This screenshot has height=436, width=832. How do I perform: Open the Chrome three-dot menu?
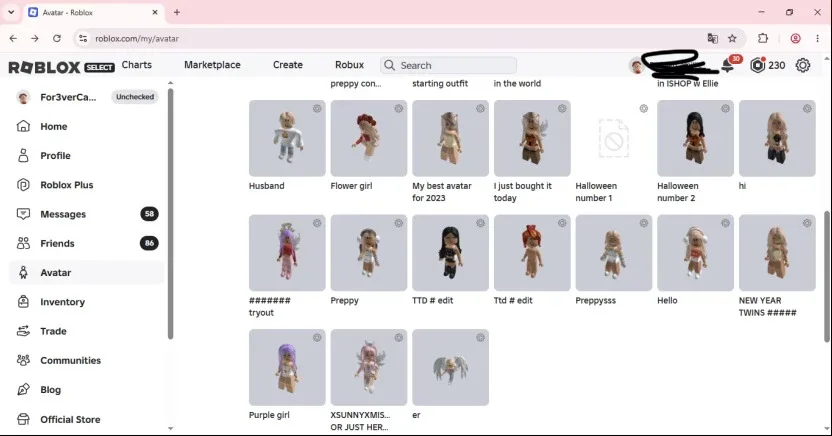pos(817,38)
